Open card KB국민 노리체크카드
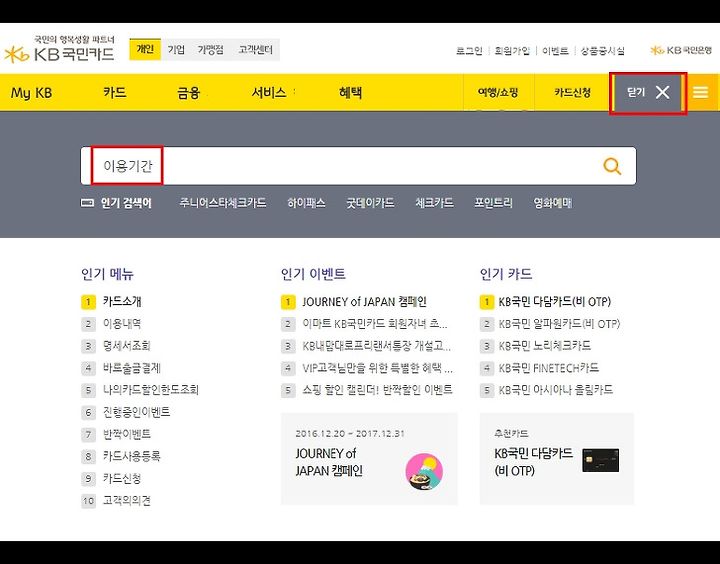Viewport: 720px width, 564px height. point(545,345)
